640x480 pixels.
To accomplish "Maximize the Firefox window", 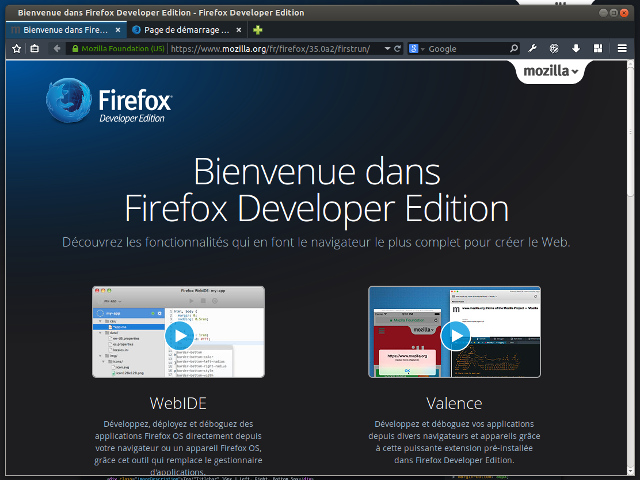I will point(613,13).
